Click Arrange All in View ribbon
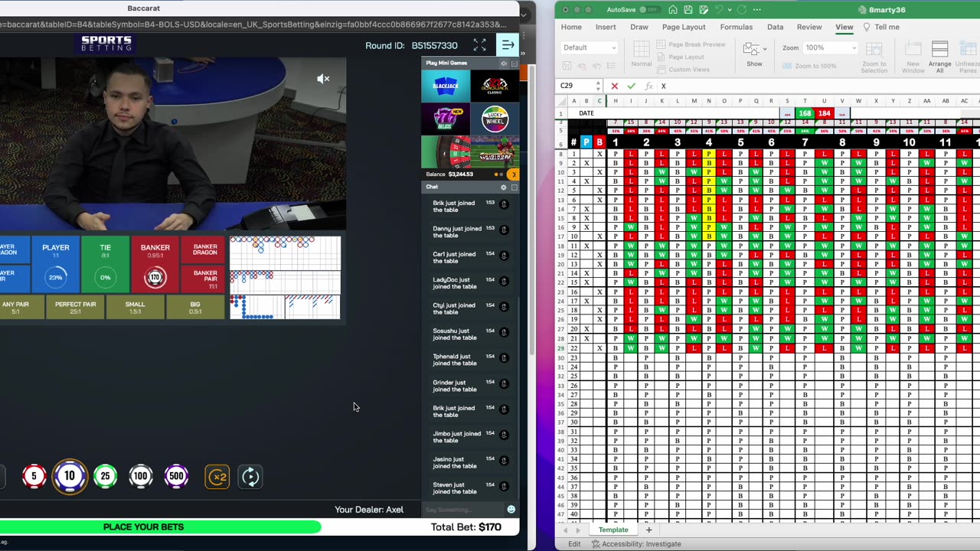This screenshot has width=980, height=551. coord(939,57)
